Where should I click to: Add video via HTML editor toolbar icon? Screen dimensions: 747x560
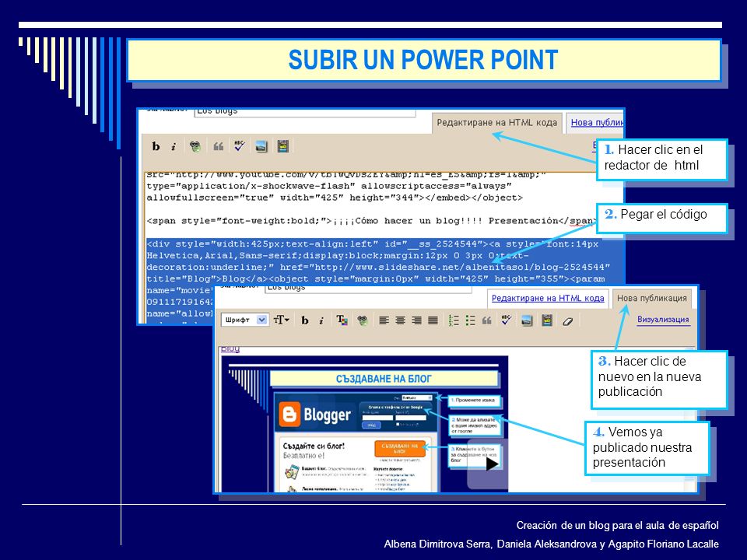click(283, 146)
